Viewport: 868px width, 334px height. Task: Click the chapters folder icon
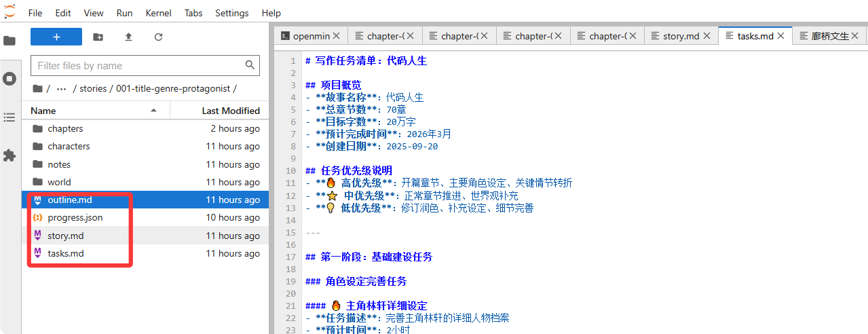click(37, 128)
